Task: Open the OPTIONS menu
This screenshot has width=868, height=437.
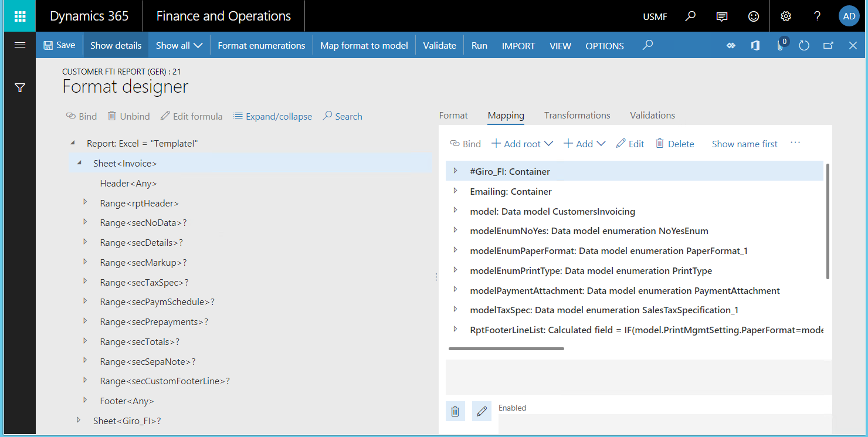Action: [605, 46]
